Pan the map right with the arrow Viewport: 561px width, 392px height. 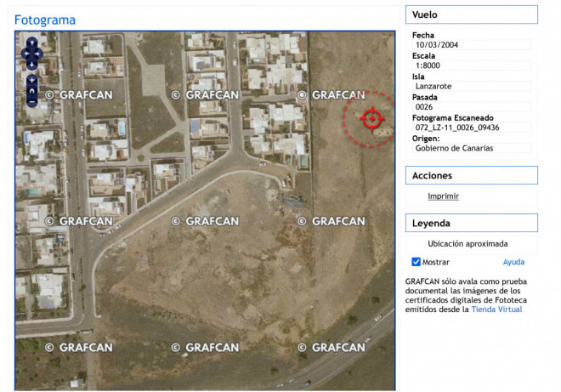[x=39, y=54]
